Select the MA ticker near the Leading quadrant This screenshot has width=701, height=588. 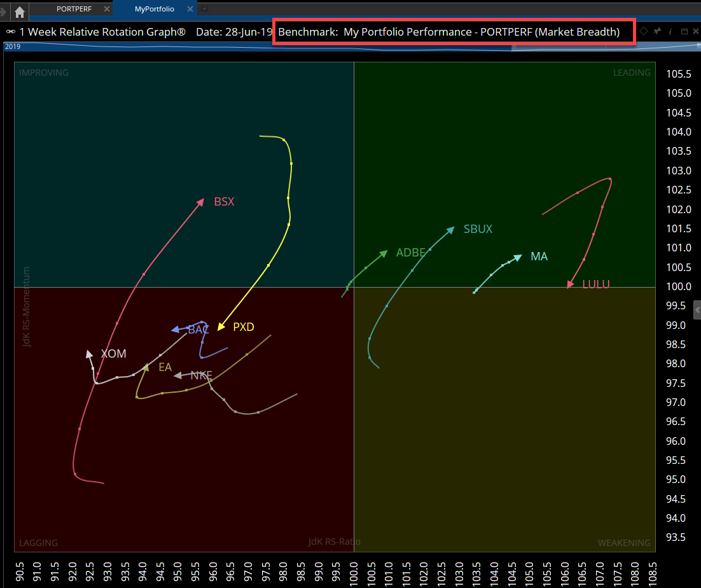539,256
